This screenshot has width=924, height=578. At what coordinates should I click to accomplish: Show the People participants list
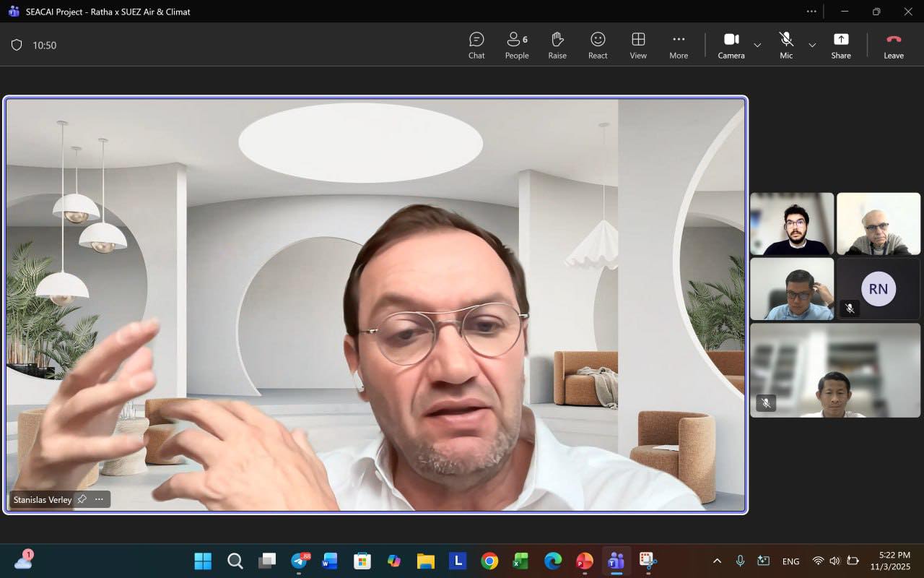(x=517, y=45)
